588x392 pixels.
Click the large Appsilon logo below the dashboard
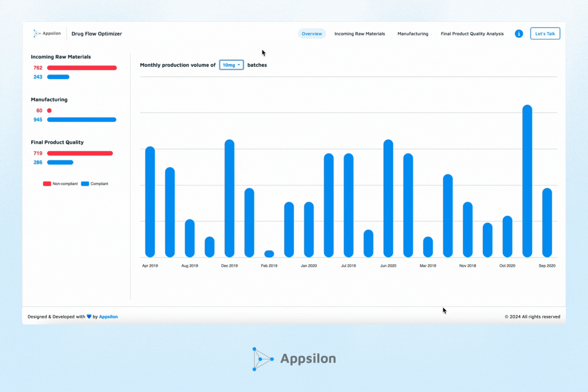tap(294, 359)
